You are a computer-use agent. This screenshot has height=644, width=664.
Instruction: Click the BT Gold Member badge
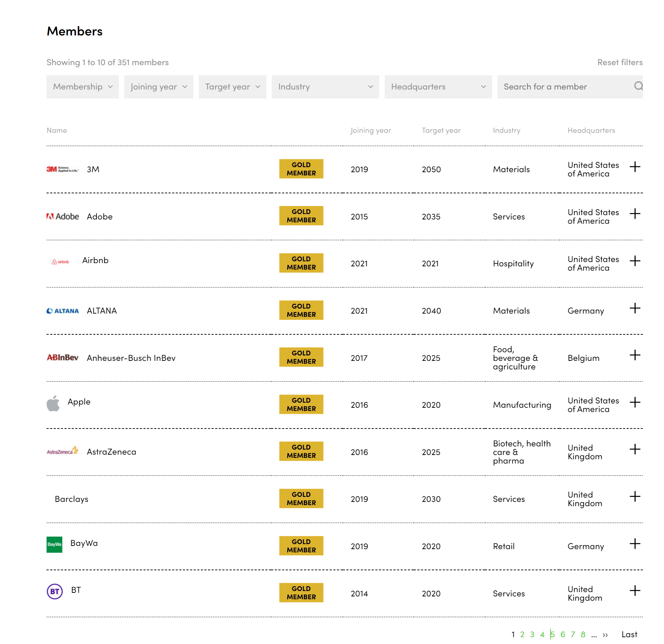(301, 592)
